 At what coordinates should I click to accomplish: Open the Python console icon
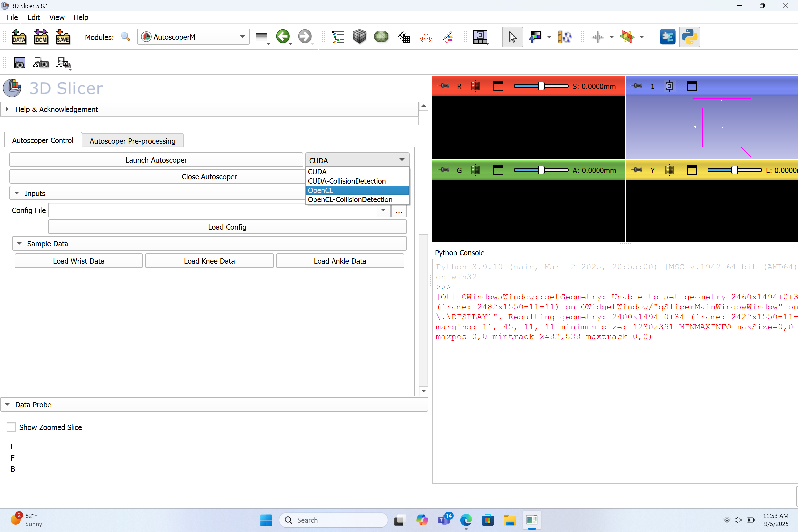(689, 37)
